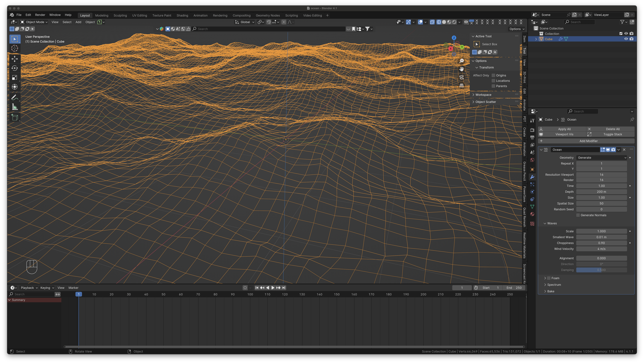Open the World properties tab

[532, 160]
